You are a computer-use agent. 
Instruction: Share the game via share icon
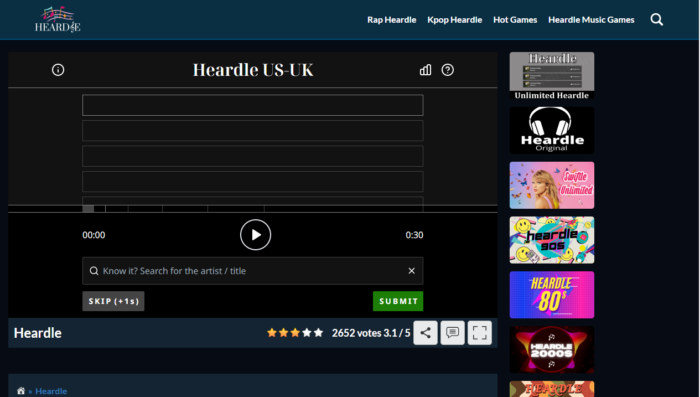click(425, 333)
